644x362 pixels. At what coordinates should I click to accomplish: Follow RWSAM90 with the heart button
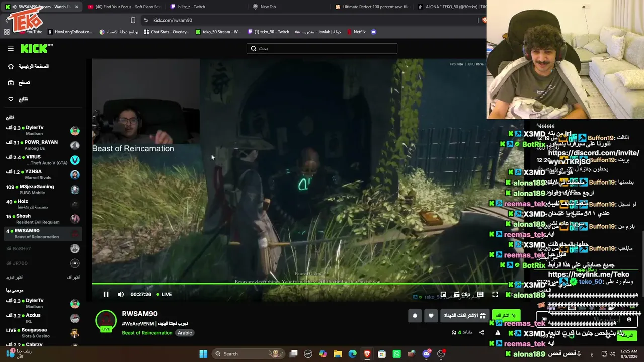(431, 316)
